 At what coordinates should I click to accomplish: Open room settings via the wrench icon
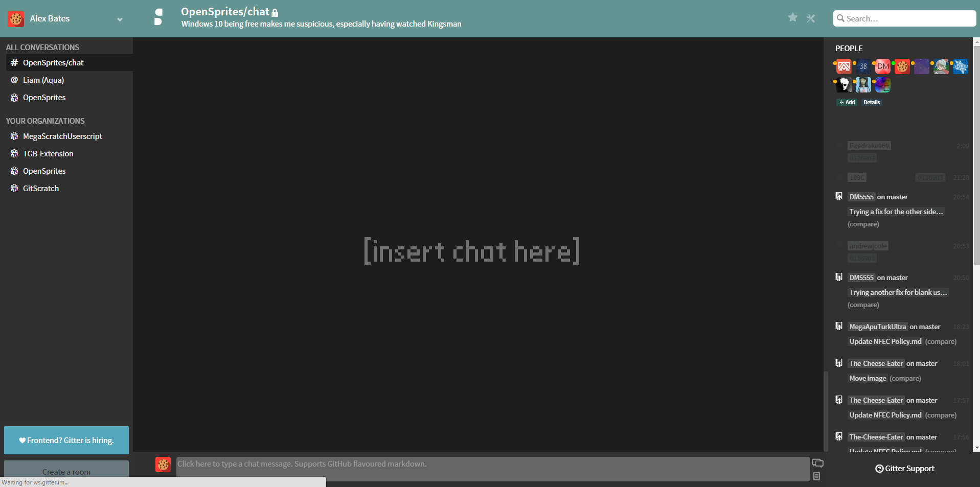click(810, 18)
